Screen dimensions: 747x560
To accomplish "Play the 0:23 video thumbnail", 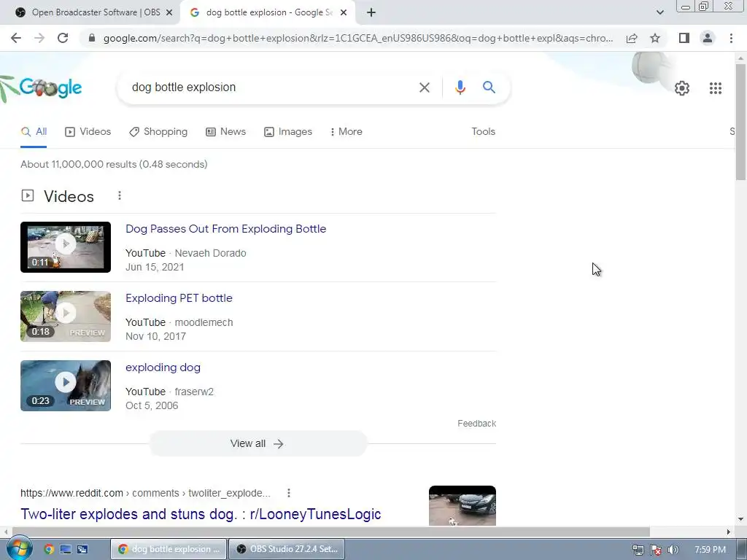I will point(66,386).
